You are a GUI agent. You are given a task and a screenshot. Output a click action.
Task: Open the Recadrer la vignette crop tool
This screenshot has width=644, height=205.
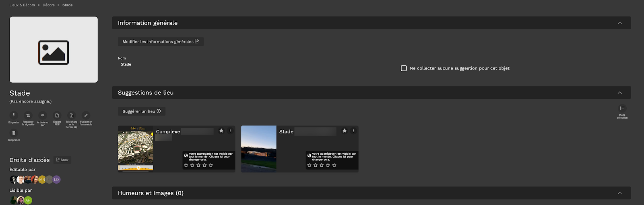point(28,115)
